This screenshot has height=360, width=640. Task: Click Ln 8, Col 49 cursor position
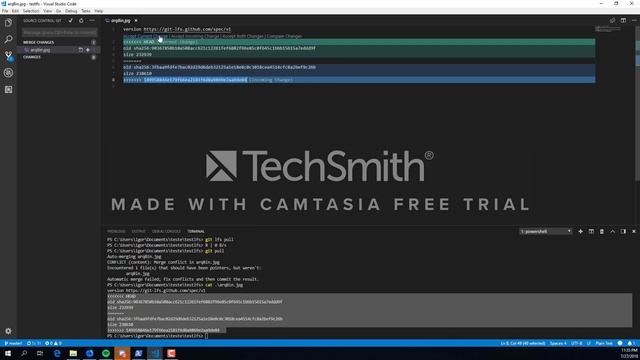[523, 343]
